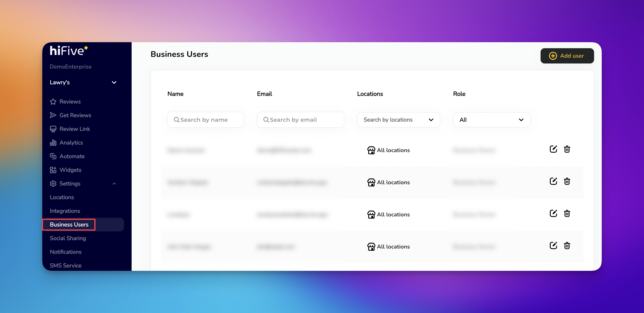Navigate to Automate section
The image size is (644, 313).
tap(72, 156)
